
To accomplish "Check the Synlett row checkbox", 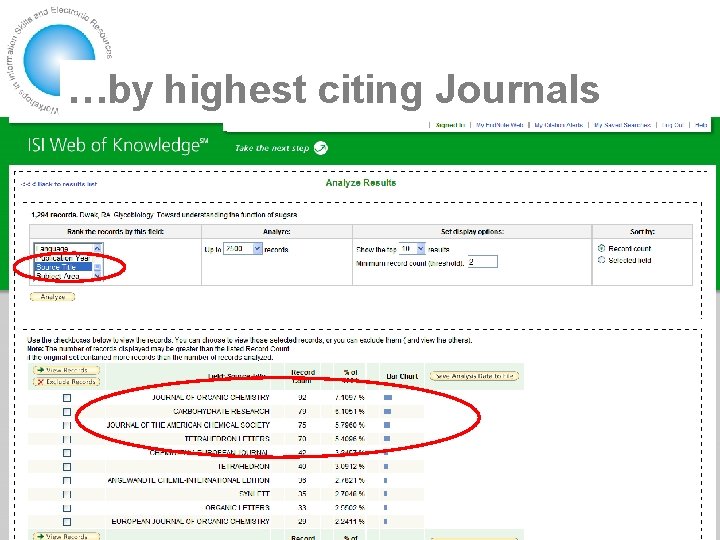I will coord(67,495).
